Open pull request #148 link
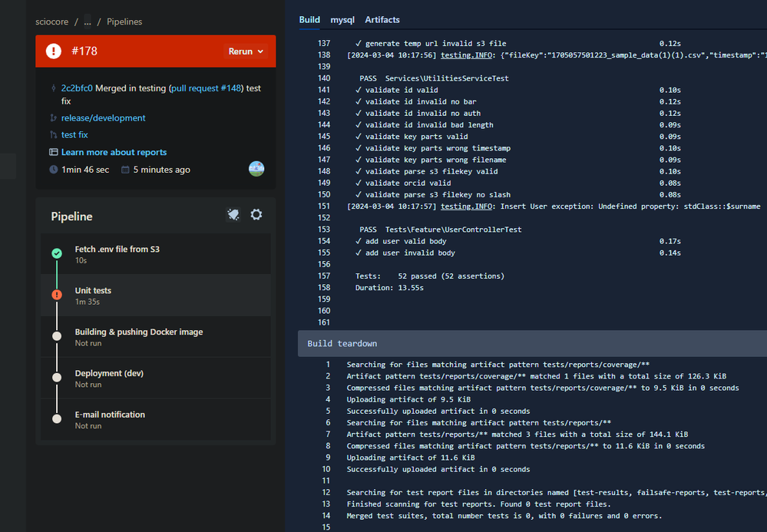Screen dimensions: 767x532 click(206, 88)
